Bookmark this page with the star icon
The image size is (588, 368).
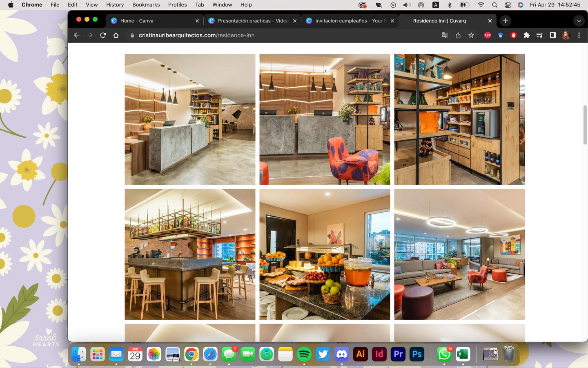471,35
